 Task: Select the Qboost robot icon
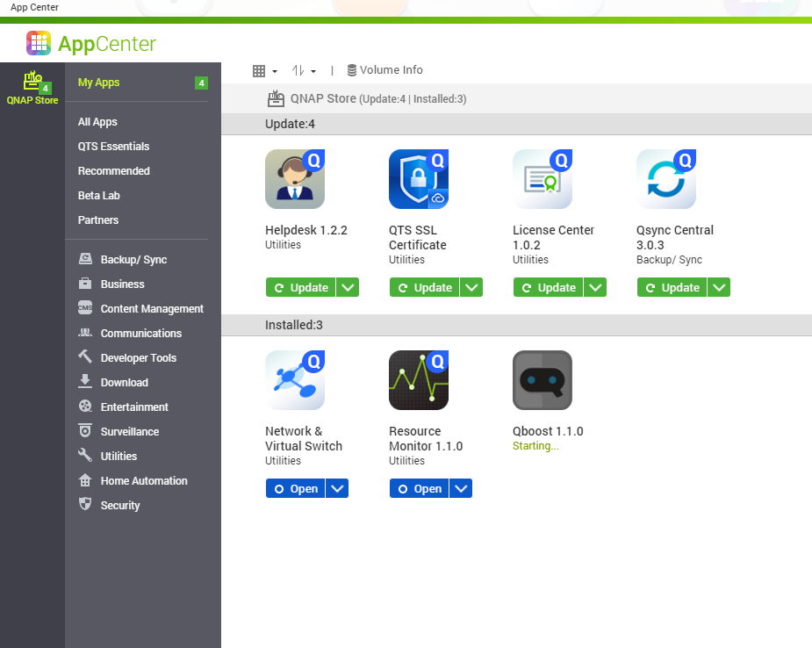(x=543, y=380)
